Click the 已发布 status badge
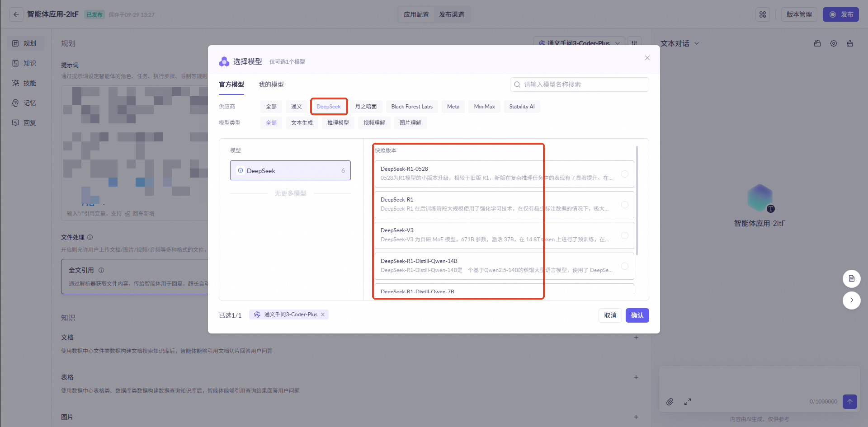Viewport: 868px width, 427px height. point(95,14)
